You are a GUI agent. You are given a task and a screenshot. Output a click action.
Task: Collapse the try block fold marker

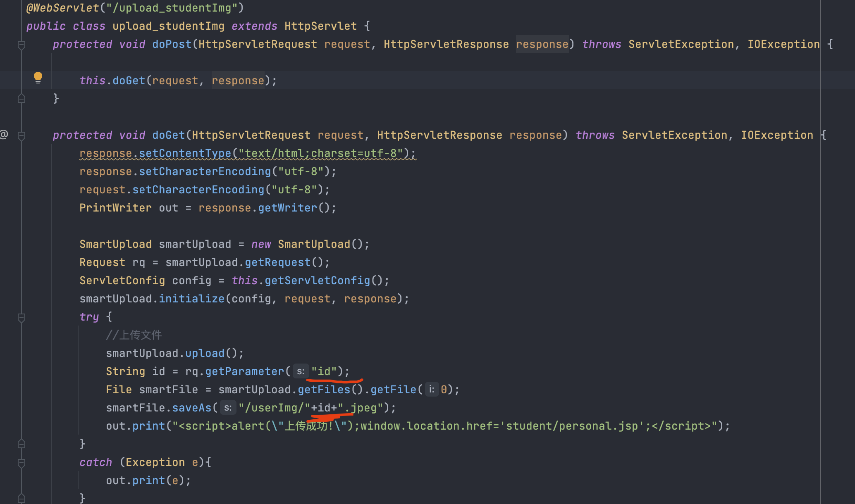[21, 317]
